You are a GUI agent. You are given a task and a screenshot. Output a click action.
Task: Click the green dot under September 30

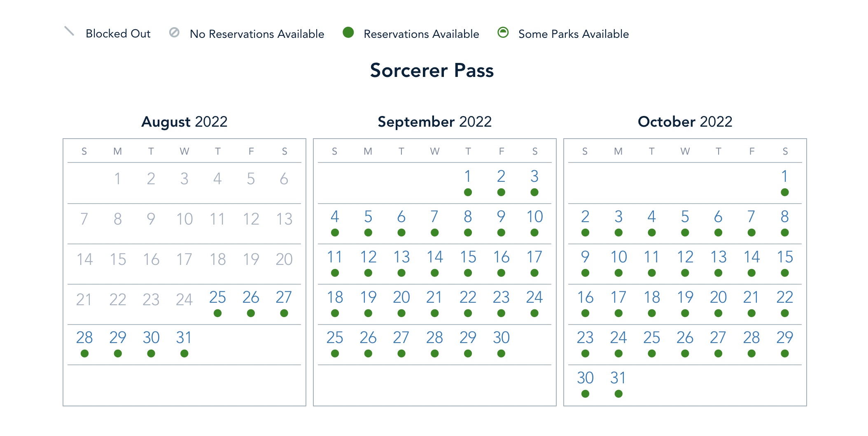(x=501, y=354)
